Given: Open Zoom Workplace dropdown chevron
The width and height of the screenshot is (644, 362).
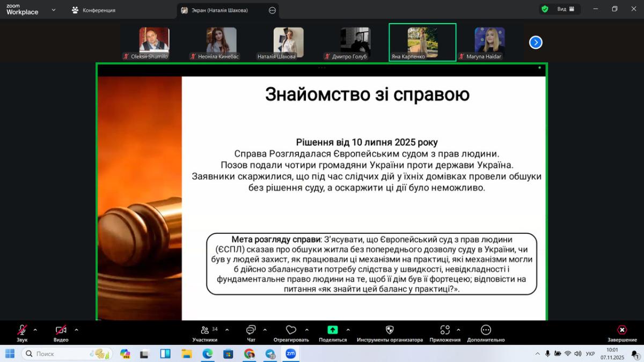Looking at the screenshot, I should point(53,10).
